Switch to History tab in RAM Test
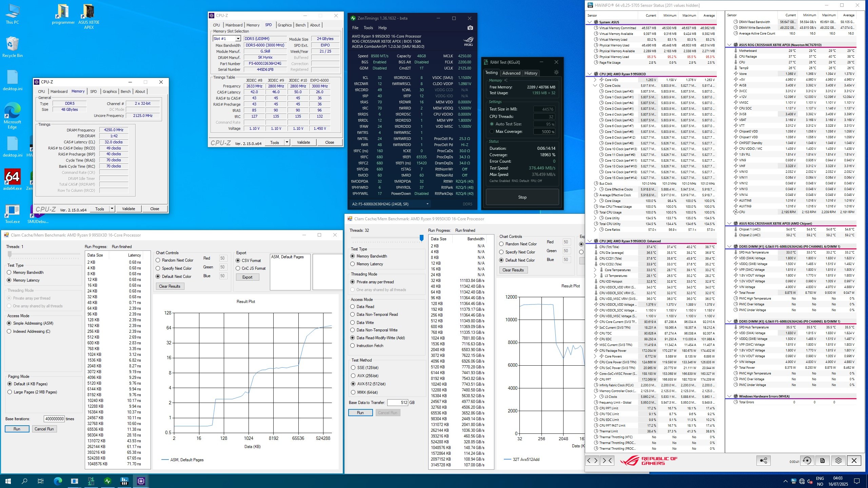868x488 pixels. click(x=531, y=73)
